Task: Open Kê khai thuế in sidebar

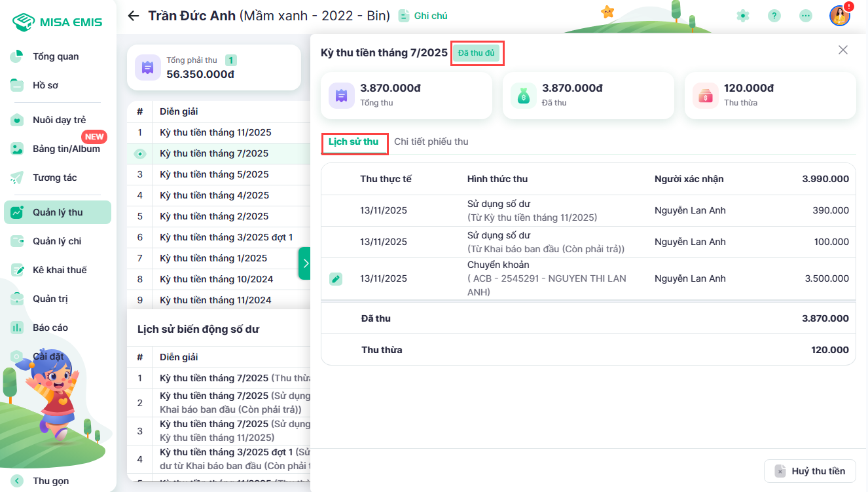Action: point(60,270)
